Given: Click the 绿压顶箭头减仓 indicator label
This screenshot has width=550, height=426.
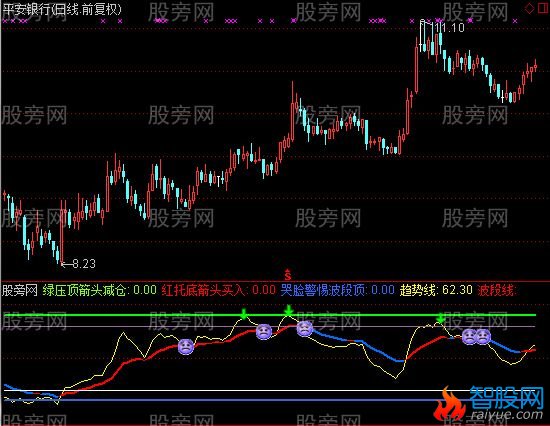Looking at the screenshot, I should click(84, 290).
